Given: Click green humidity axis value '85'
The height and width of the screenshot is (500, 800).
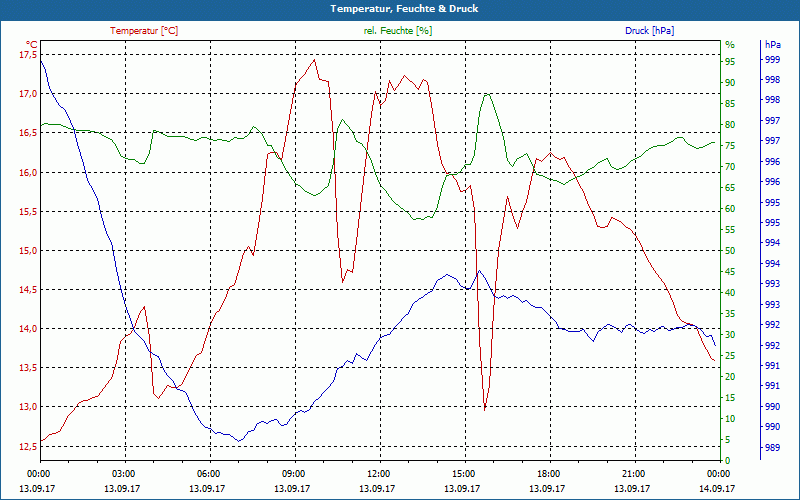Looking at the screenshot, I should click(x=730, y=104).
